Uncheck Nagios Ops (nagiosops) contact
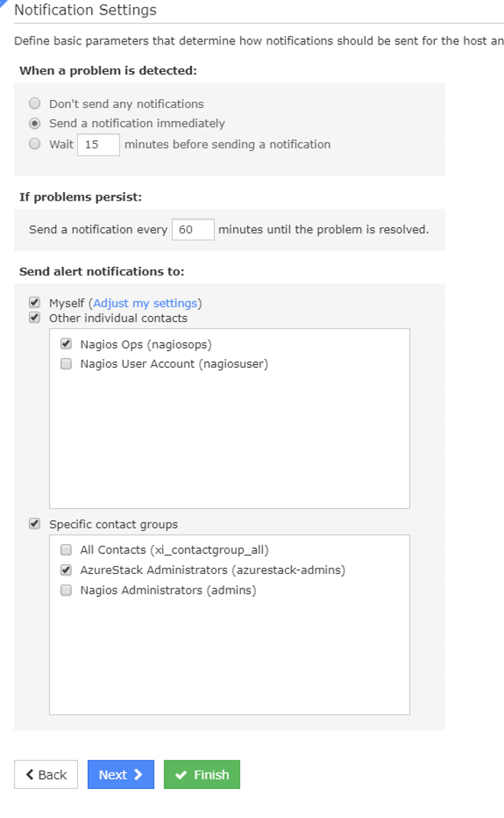 point(66,344)
